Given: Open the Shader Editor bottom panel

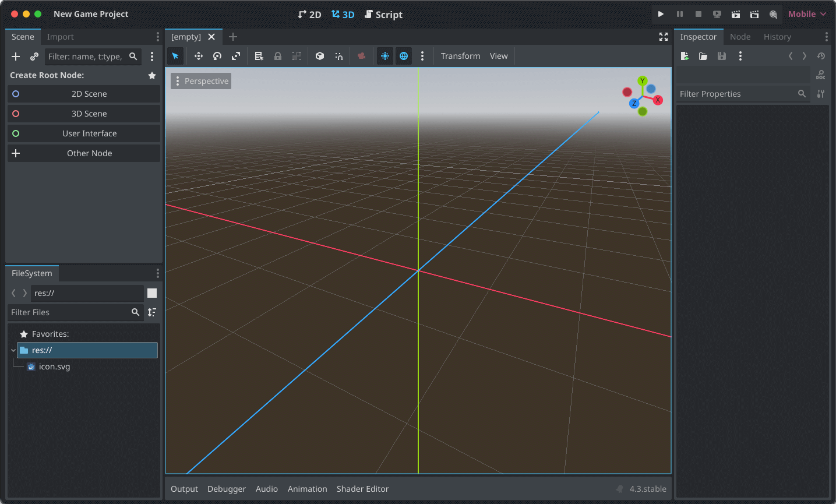Looking at the screenshot, I should [x=362, y=489].
